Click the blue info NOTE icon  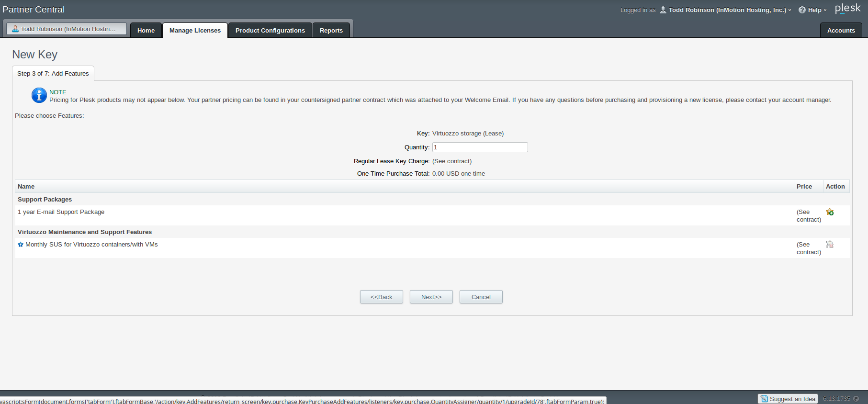39,95
